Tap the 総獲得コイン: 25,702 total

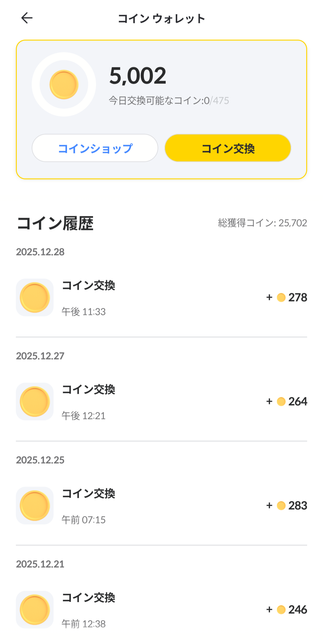262,223
